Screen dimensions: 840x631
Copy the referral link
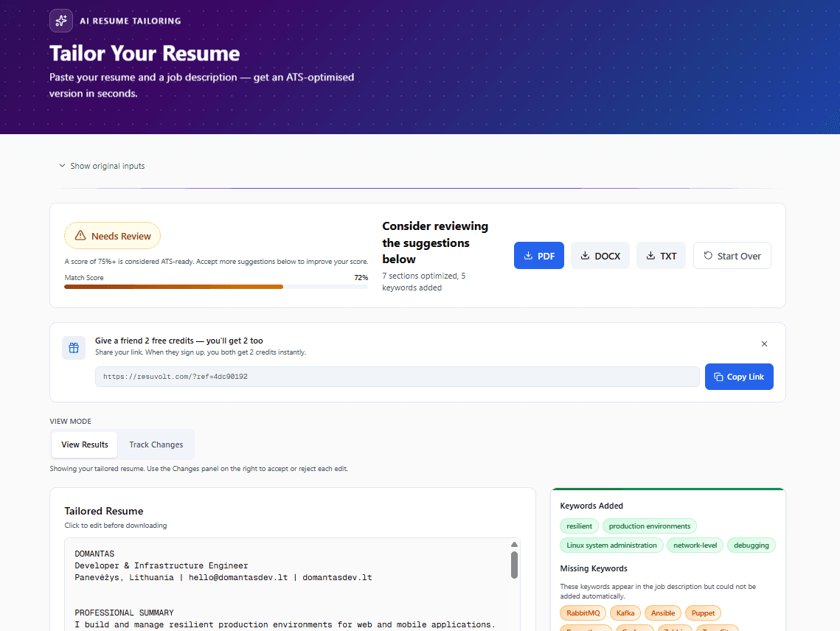pos(739,377)
